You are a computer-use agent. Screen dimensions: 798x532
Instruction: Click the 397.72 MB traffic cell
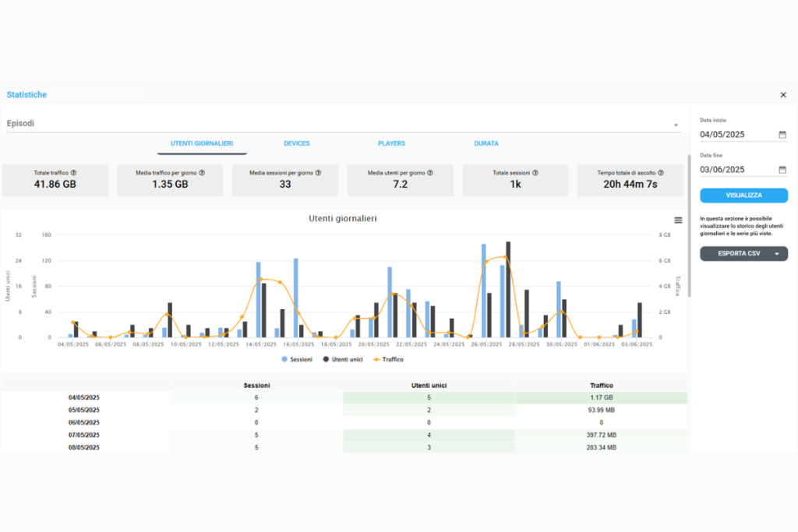click(602, 435)
